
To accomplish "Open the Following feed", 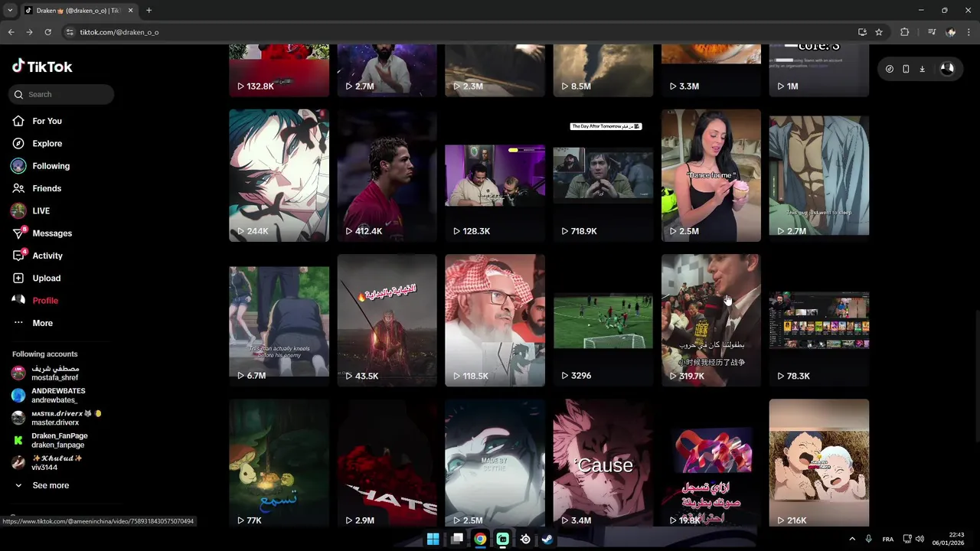I will pyautogui.click(x=51, y=166).
